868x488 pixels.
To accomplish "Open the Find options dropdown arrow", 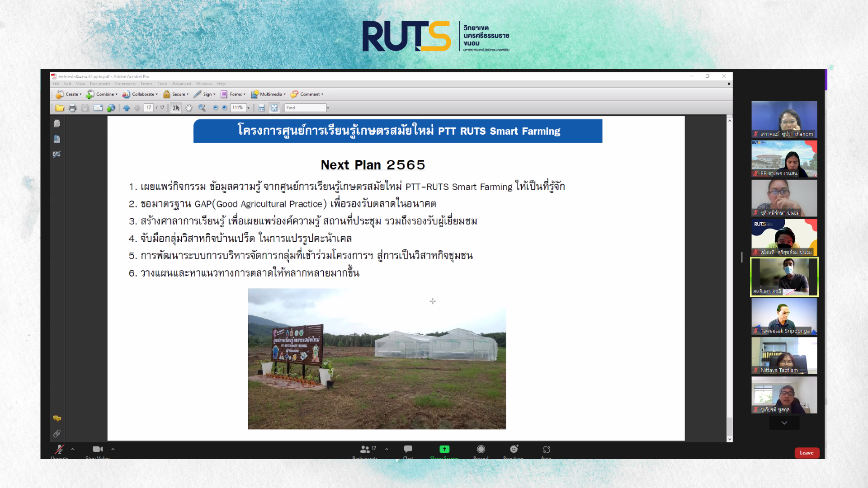I will 328,108.
